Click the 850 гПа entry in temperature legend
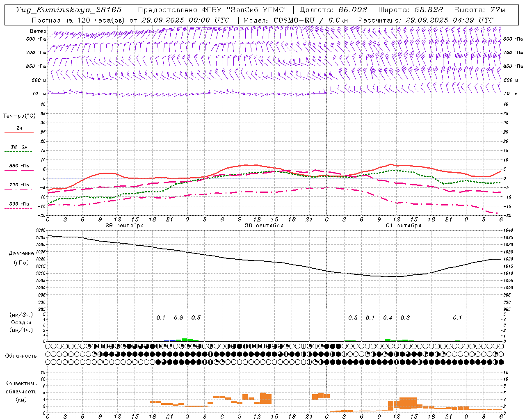Screen dimensions: 525x420 (x=19, y=166)
